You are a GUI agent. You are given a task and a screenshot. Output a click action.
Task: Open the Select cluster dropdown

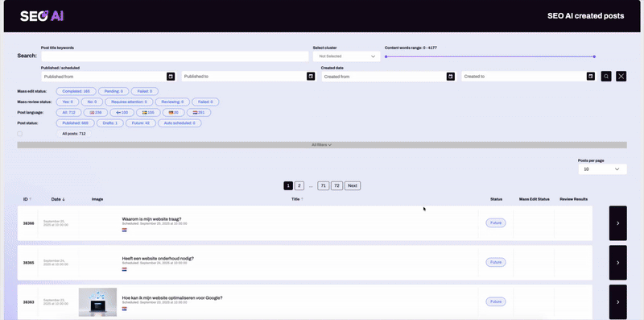347,56
